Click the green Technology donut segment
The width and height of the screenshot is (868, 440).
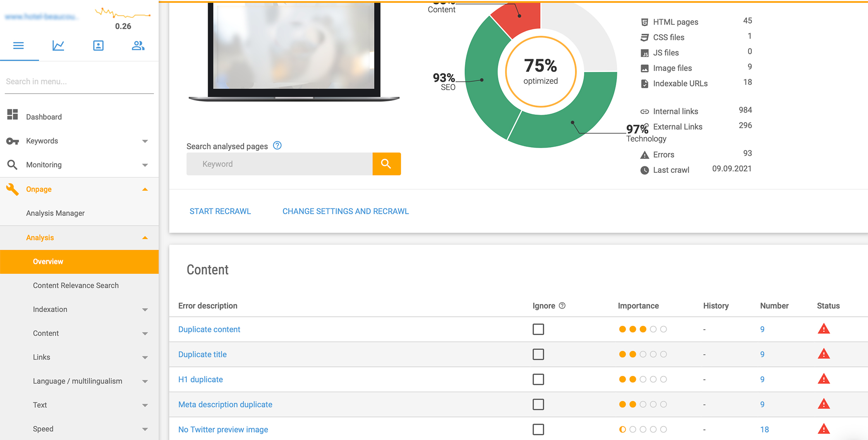point(572,122)
